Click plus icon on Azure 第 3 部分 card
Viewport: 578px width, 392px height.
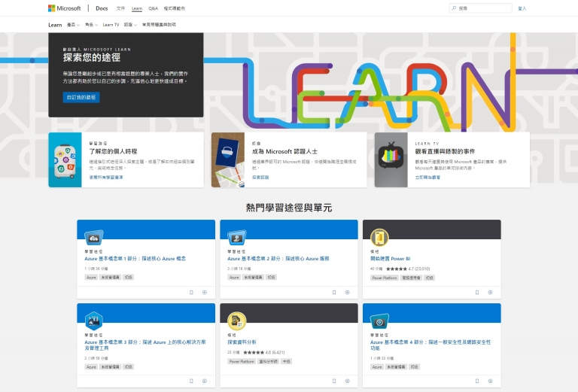(x=205, y=381)
